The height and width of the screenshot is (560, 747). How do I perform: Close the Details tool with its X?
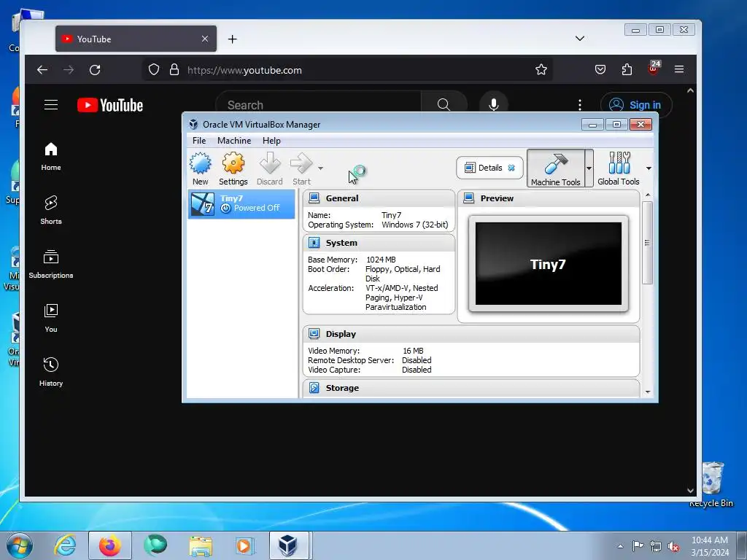tap(511, 168)
